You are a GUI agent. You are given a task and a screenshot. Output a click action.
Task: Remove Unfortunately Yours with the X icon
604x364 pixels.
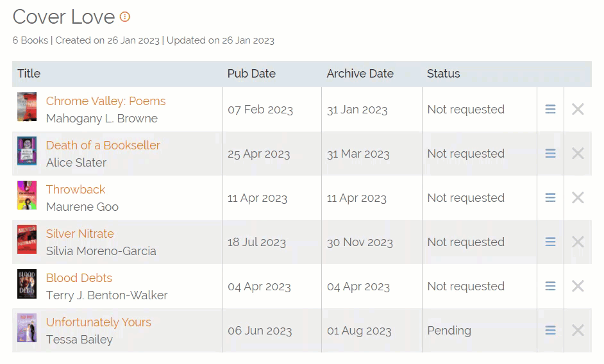point(578,331)
